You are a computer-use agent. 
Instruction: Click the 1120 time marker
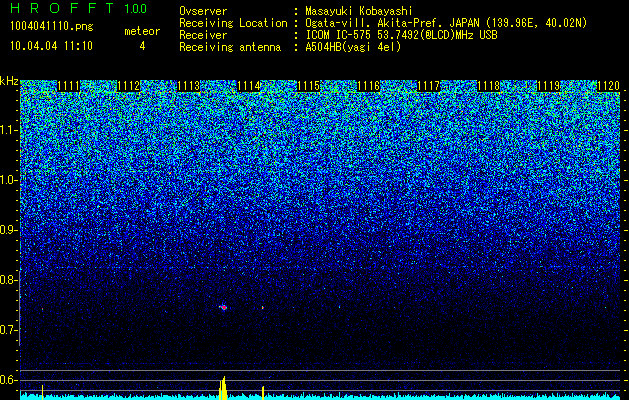click(609, 86)
